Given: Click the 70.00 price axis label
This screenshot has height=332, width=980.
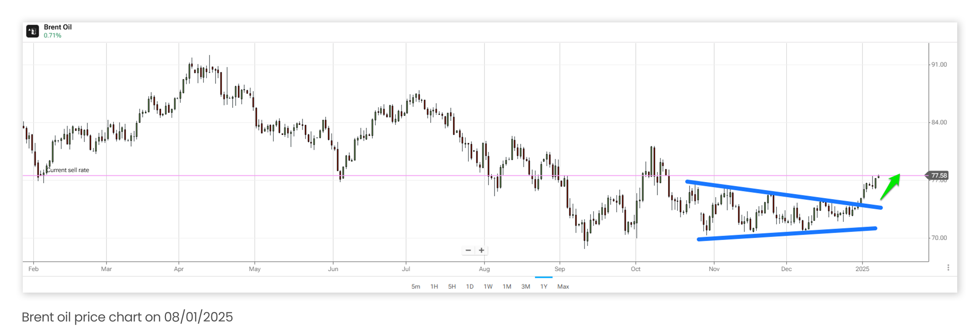Looking at the screenshot, I should click(x=939, y=238).
